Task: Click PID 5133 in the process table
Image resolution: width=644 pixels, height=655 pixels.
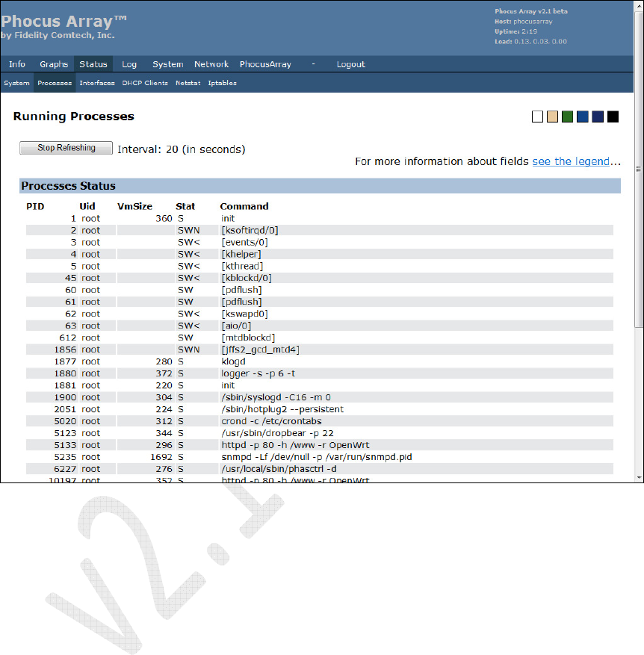Action: pos(65,445)
